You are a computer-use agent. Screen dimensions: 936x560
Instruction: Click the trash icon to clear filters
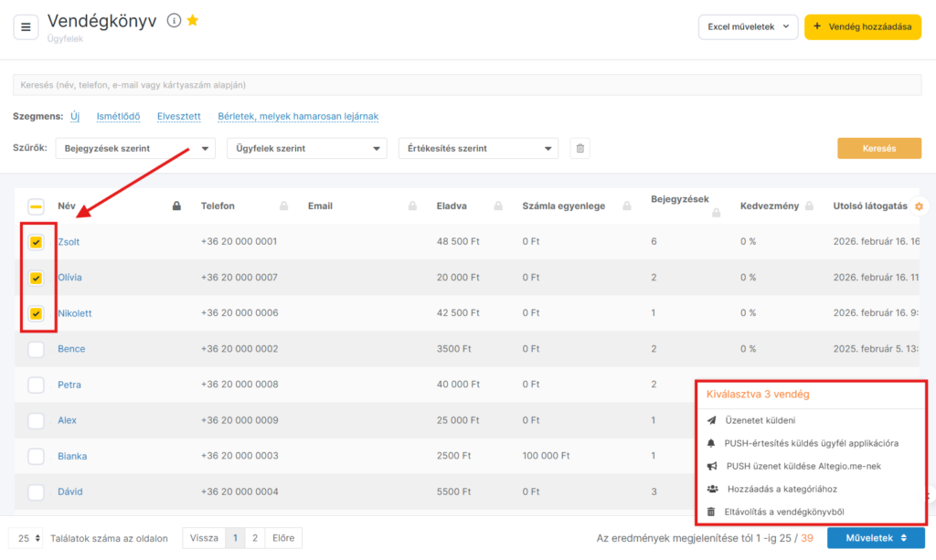click(x=580, y=149)
